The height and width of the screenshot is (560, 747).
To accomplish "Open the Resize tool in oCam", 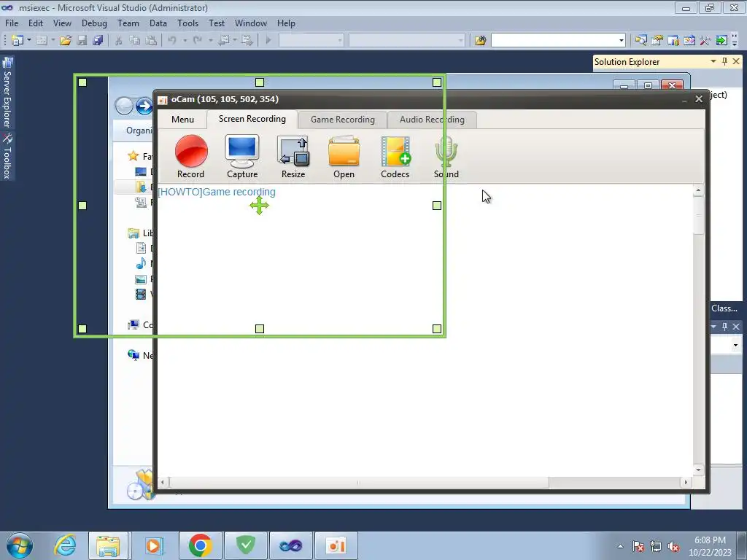I will [293, 156].
